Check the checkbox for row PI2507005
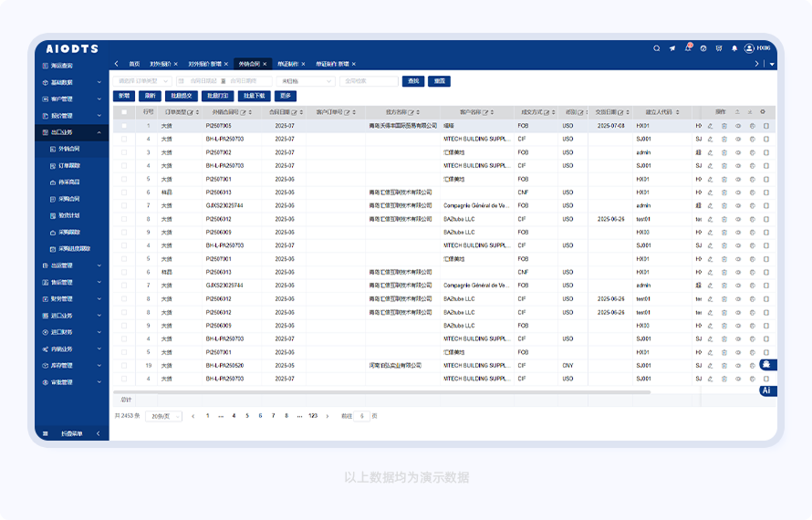Screen dimensions: 812x520 click(124, 126)
